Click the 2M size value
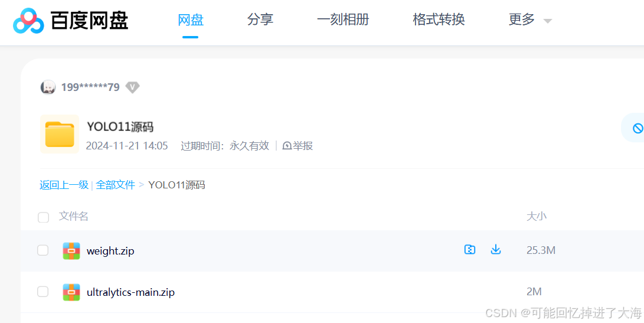The image size is (644, 323). pos(534,292)
